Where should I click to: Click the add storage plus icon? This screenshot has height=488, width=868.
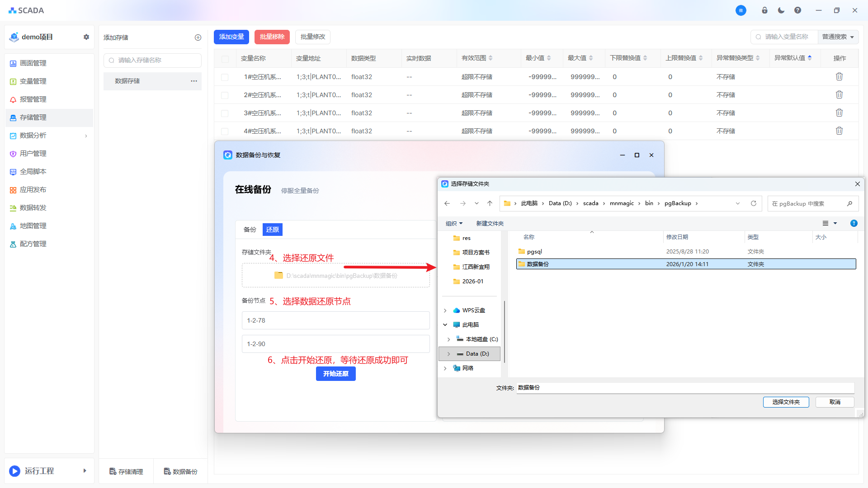point(198,38)
